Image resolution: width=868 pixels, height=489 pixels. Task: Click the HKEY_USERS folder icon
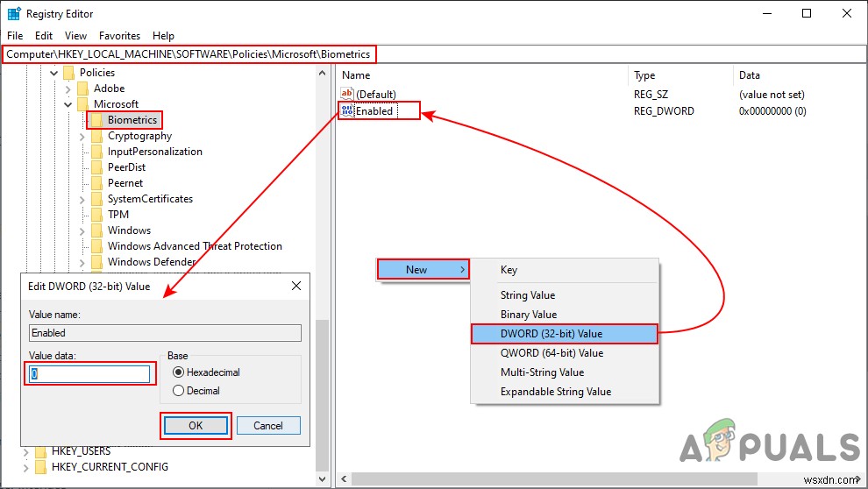[41, 451]
